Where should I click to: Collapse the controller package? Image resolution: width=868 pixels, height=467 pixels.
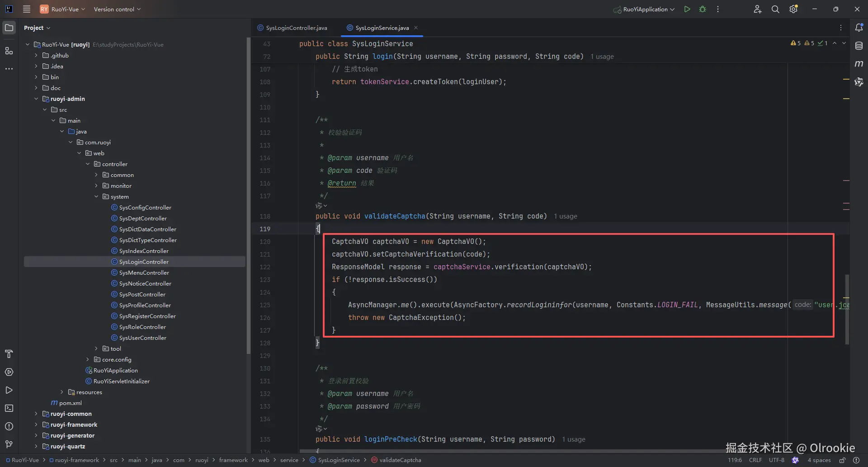point(88,164)
